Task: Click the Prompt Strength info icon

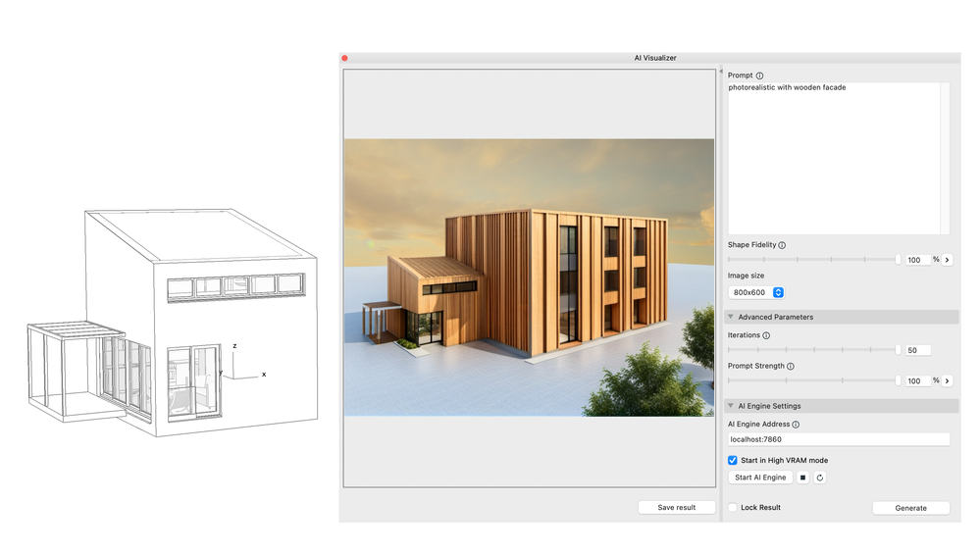Action: 790,367
